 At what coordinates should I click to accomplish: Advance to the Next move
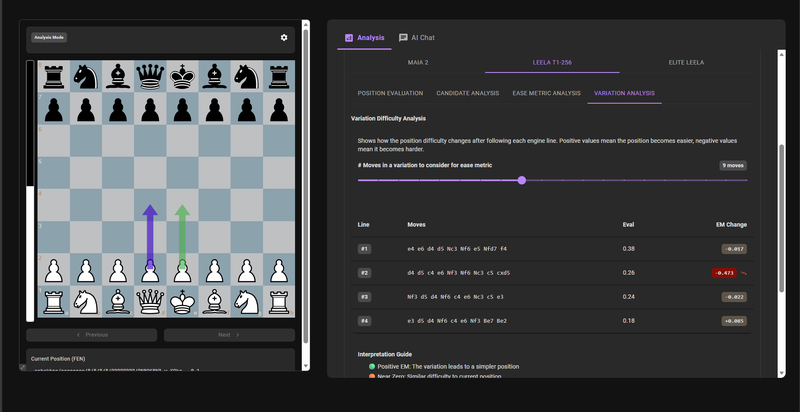coord(228,335)
